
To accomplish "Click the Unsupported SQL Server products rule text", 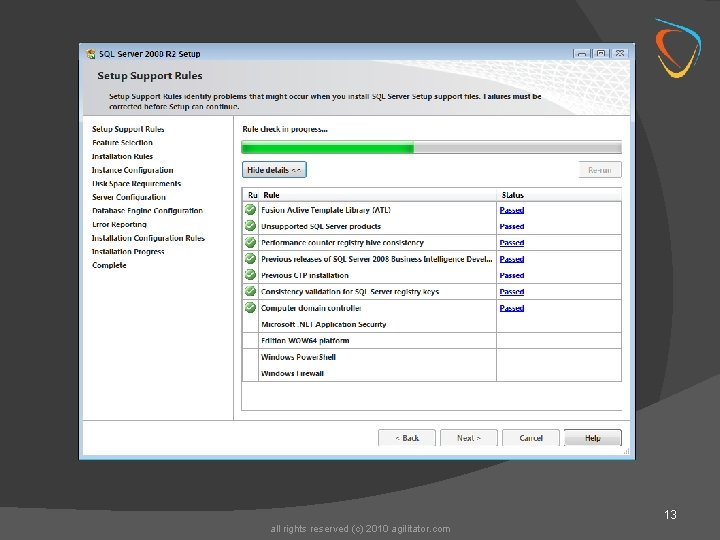I will [x=321, y=226].
